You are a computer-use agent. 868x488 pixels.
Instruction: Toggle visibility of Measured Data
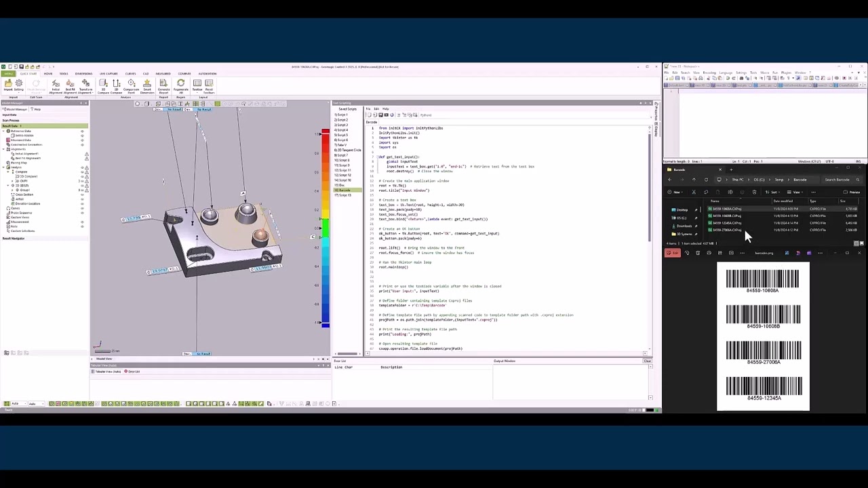click(83, 140)
